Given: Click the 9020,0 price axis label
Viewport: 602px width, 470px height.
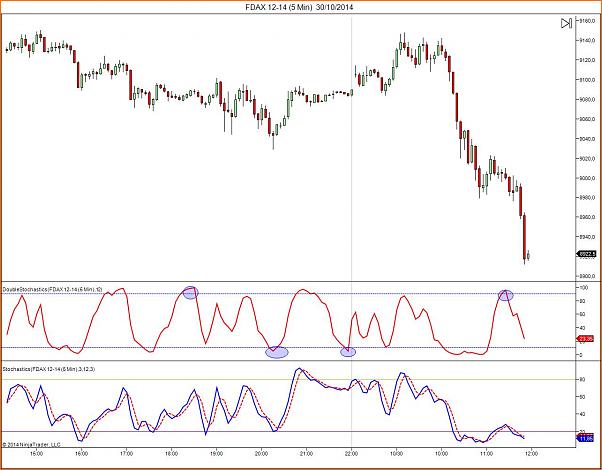Looking at the screenshot, I should [588, 159].
